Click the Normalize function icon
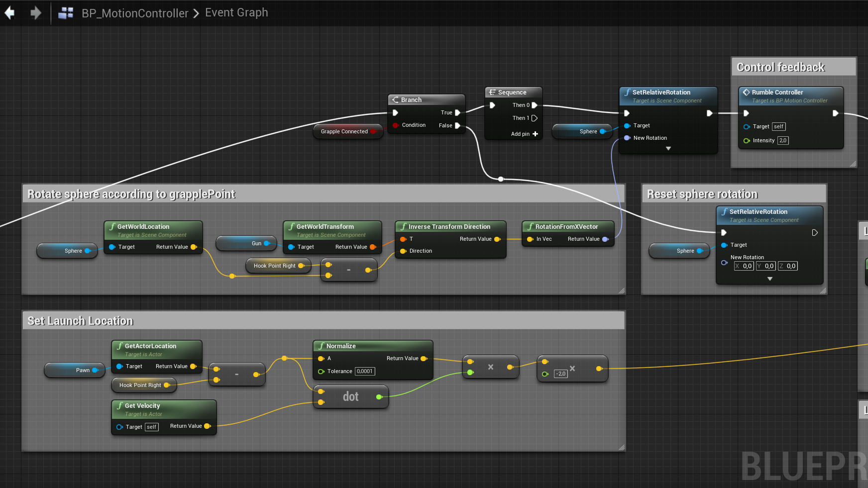 click(x=321, y=345)
